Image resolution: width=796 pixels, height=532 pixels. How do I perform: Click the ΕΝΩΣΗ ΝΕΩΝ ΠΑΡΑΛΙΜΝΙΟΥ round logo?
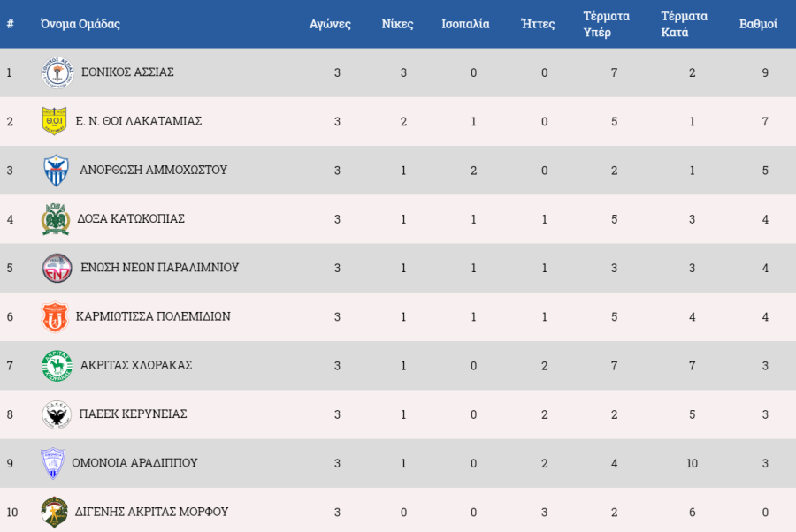click(x=57, y=268)
